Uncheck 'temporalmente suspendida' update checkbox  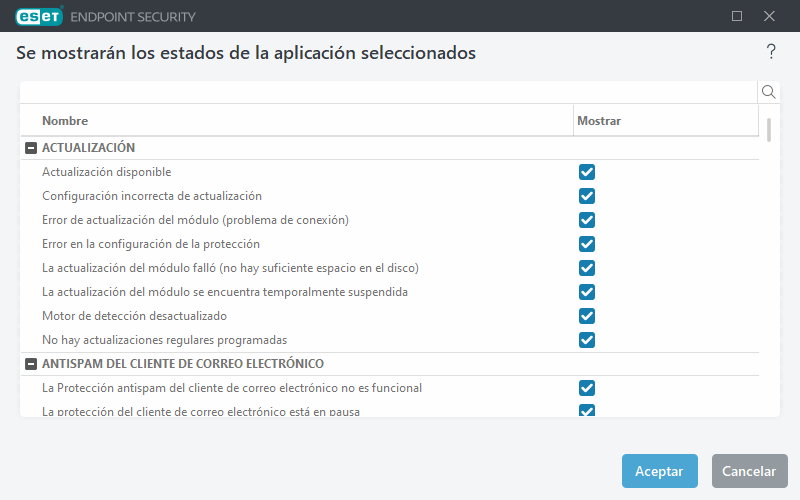point(587,292)
